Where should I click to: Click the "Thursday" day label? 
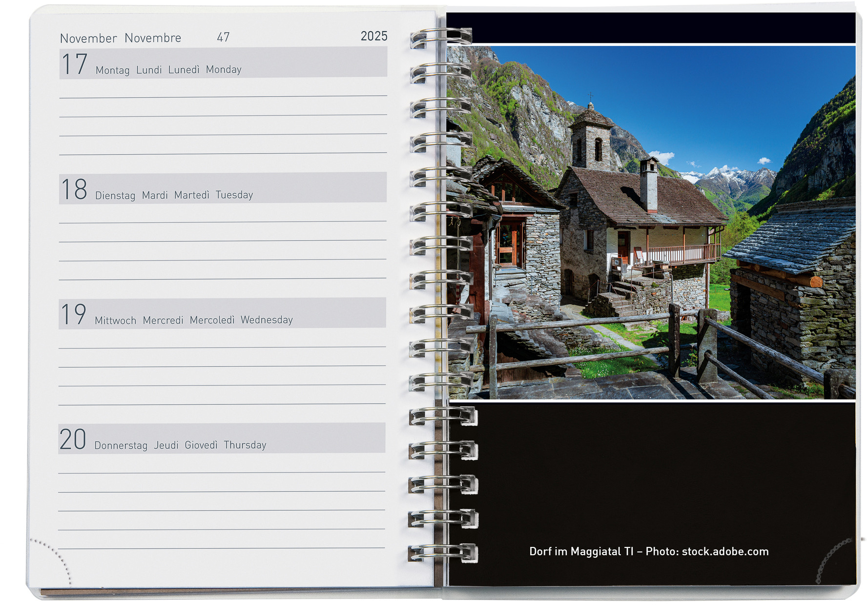(x=245, y=445)
